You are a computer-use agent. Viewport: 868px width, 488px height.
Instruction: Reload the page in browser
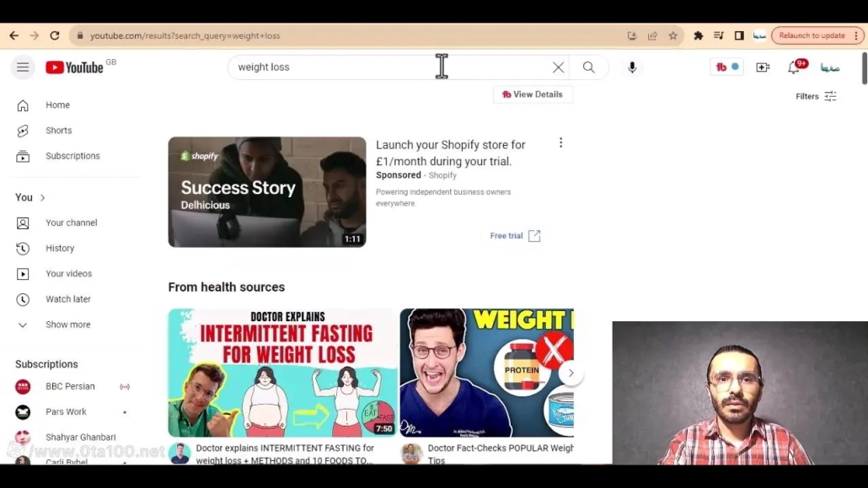[x=55, y=35]
